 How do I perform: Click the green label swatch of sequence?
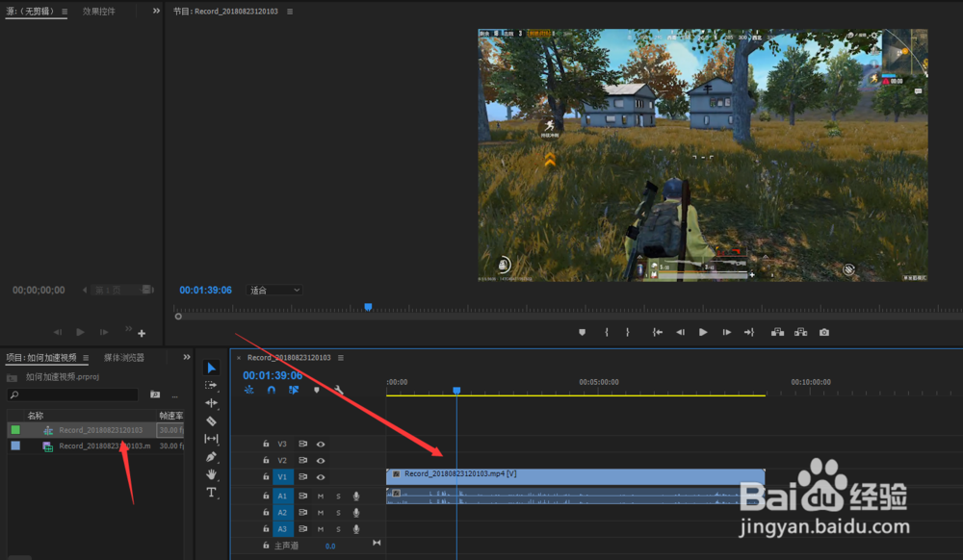point(15,430)
